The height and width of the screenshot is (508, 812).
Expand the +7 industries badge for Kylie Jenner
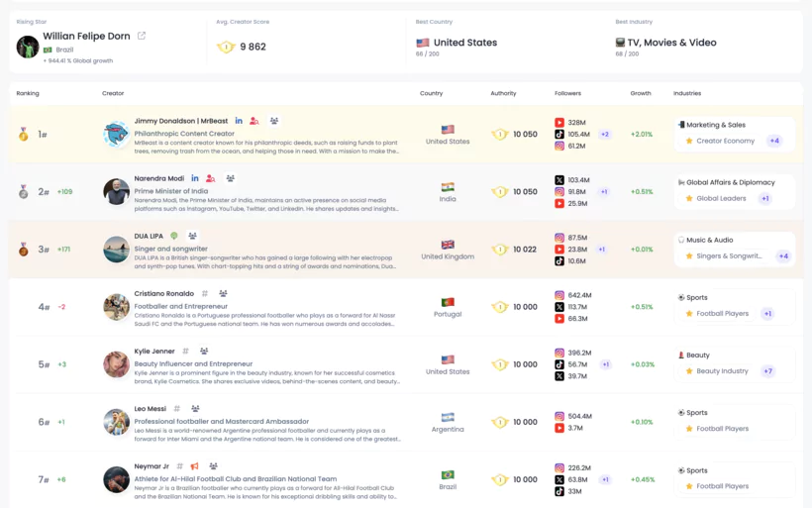[768, 370]
